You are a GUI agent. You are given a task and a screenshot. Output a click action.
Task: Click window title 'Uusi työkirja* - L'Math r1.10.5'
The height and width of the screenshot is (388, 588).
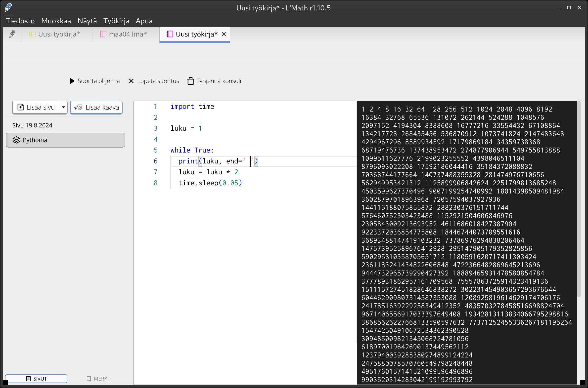pyautogui.click(x=283, y=8)
